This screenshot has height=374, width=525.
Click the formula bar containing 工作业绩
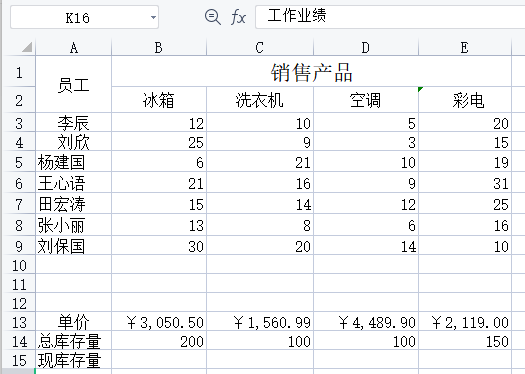390,17
